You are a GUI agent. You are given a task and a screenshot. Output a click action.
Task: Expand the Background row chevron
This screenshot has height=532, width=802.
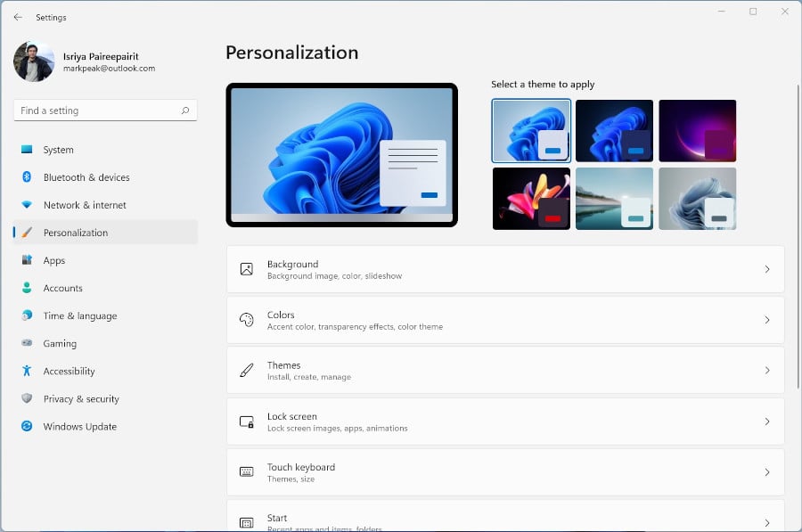click(767, 269)
